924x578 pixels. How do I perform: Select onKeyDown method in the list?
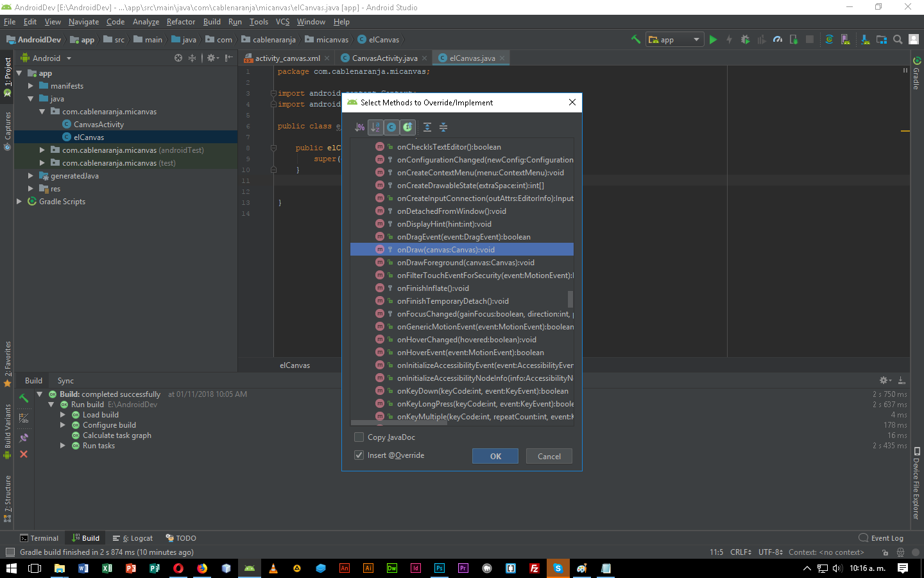(462, 391)
